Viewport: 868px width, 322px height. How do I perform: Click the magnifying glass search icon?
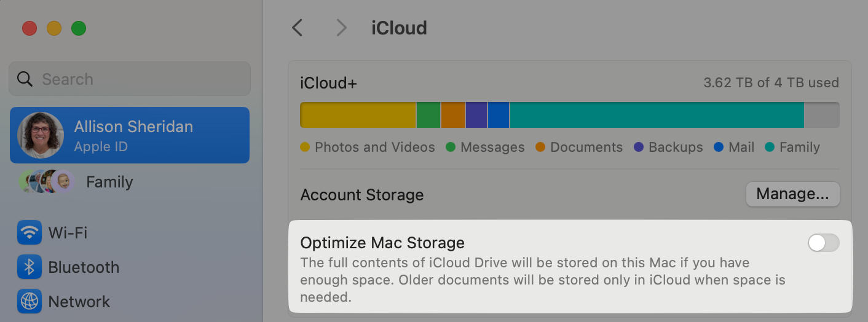25,79
